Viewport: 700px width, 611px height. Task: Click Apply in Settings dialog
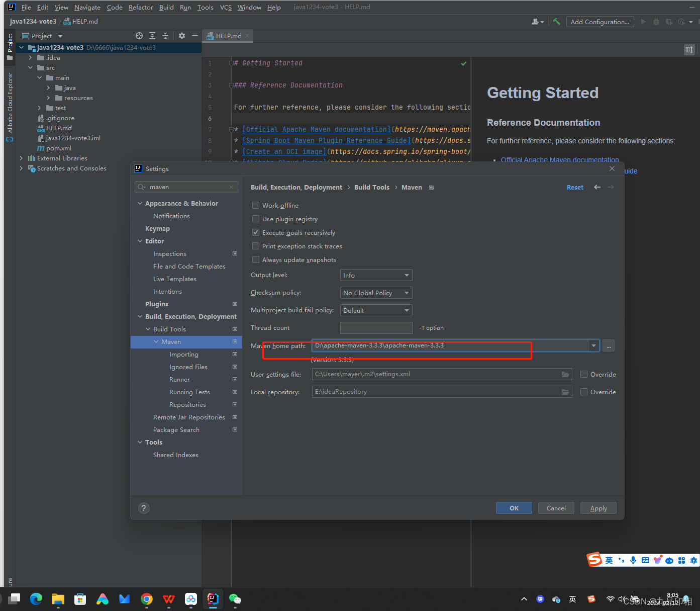(598, 508)
